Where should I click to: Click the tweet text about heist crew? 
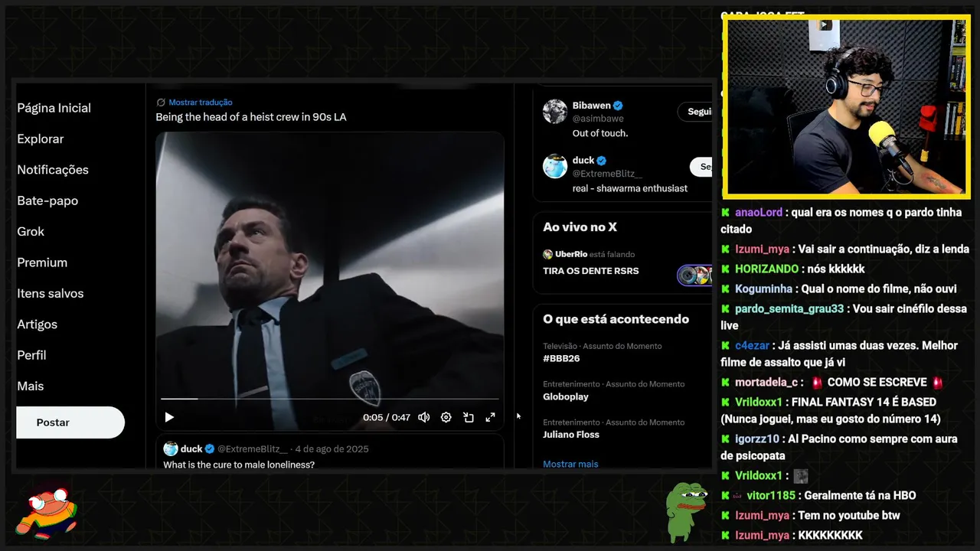[x=251, y=117]
